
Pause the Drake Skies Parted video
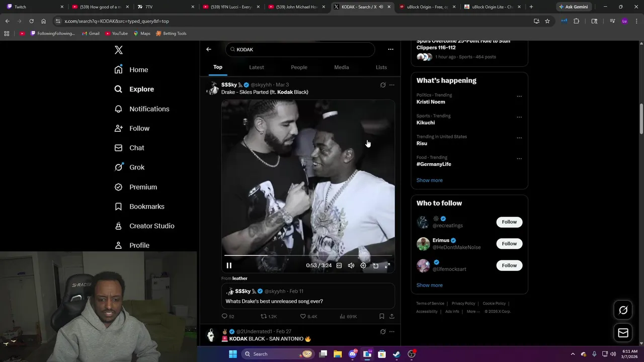pyautogui.click(x=229, y=265)
